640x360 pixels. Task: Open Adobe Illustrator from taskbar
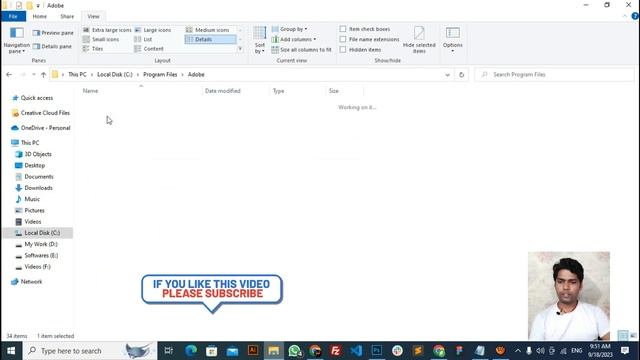[x=253, y=351]
